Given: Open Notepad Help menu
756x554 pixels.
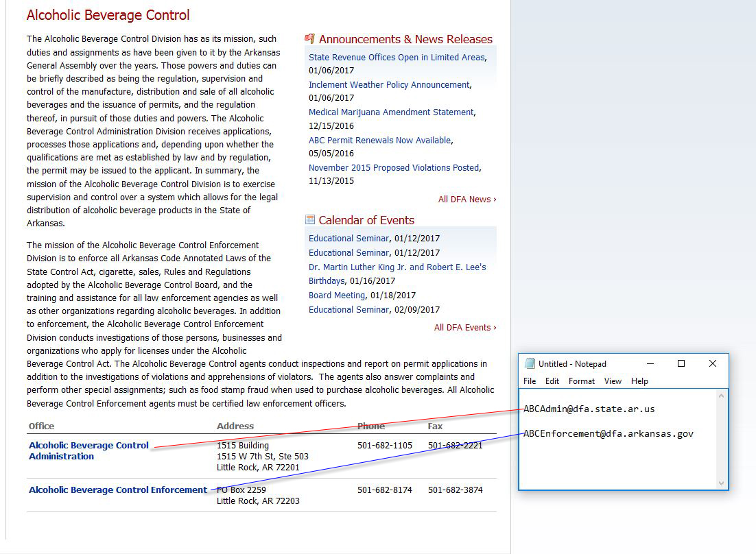Looking at the screenshot, I should 639,381.
